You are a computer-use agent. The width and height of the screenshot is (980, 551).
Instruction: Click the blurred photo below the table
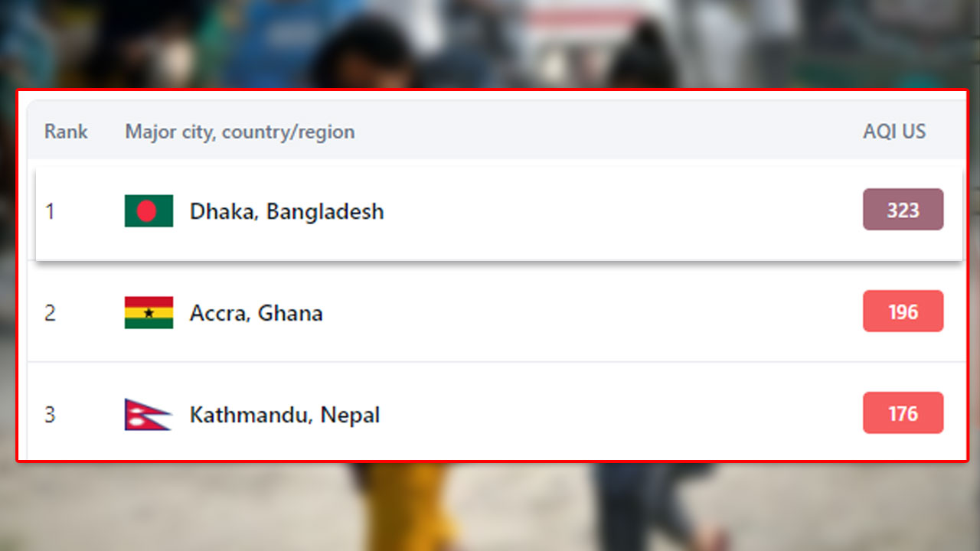(490, 507)
